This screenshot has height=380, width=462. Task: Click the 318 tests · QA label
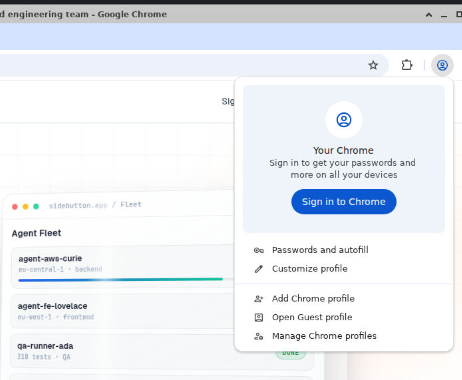click(x=44, y=357)
